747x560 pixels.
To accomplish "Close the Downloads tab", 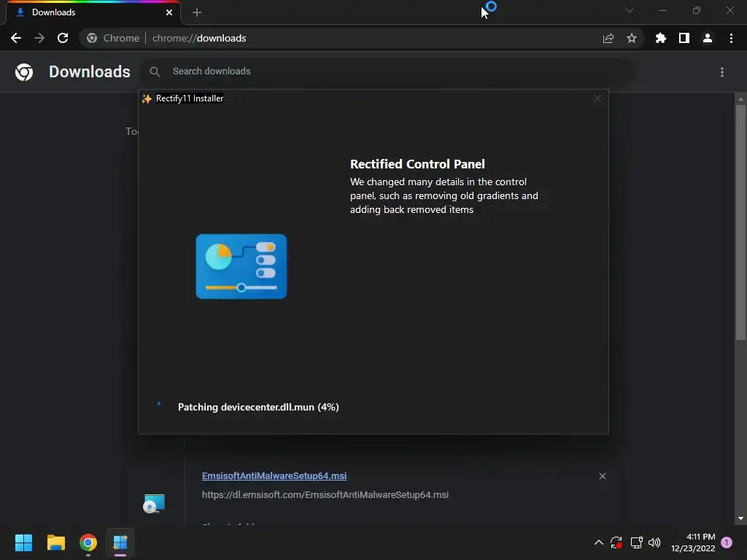I will click(169, 12).
